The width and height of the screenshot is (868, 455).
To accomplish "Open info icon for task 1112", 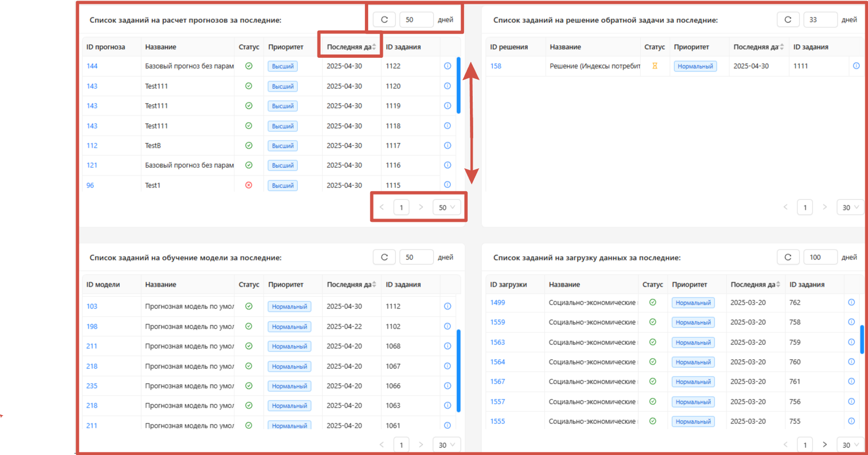I will point(448,306).
